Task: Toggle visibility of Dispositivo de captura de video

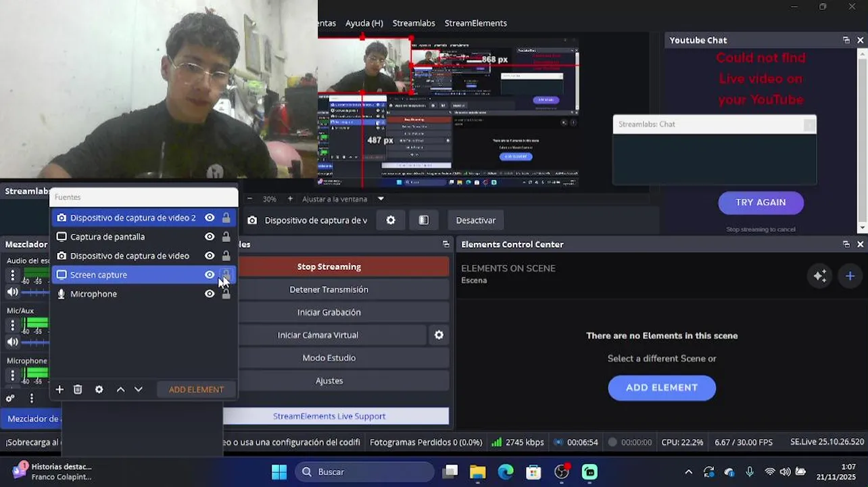Action: tap(210, 256)
